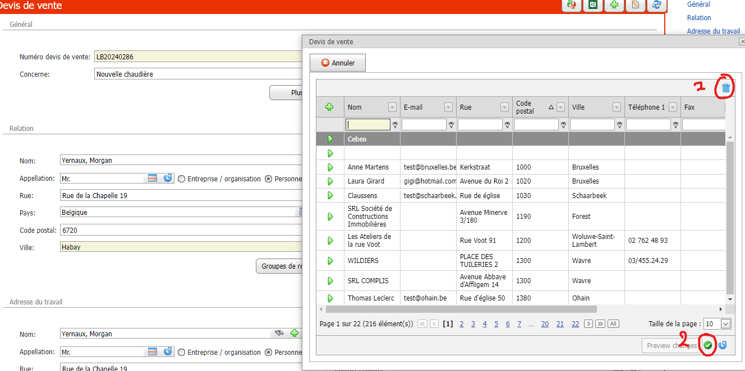Click the next page arrow button
The image size is (745, 371).
coord(588,324)
